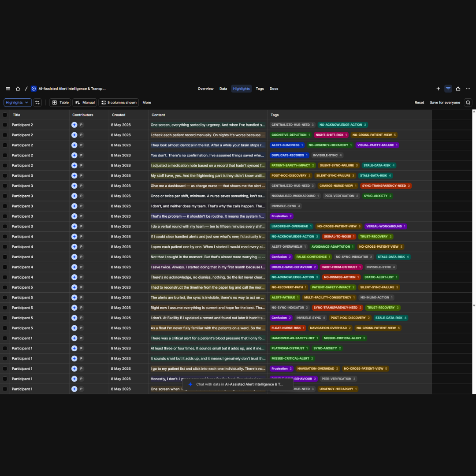Viewport: 476px width, 476px height.
Task: Open the three-dot more options menu
Action: click(468, 89)
